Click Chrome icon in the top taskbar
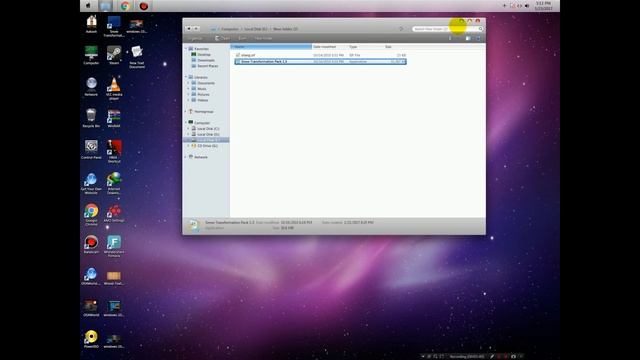The height and width of the screenshot is (360, 640). point(125,6)
